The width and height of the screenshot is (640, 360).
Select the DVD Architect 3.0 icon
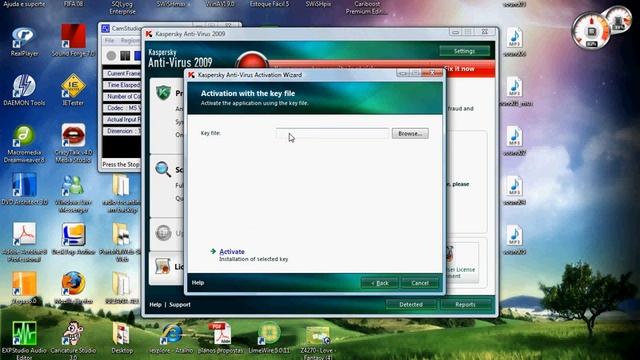click(x=24, y=189)
